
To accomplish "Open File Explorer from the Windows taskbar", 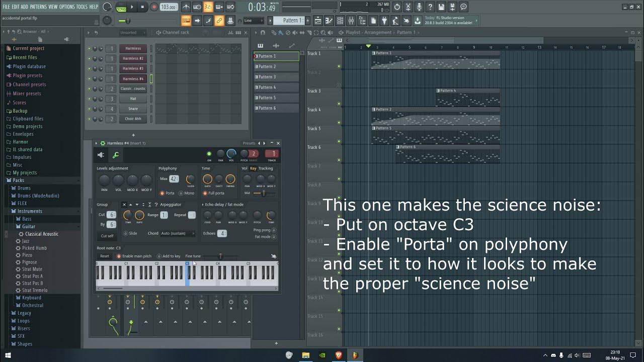I will tap(305, 355).
